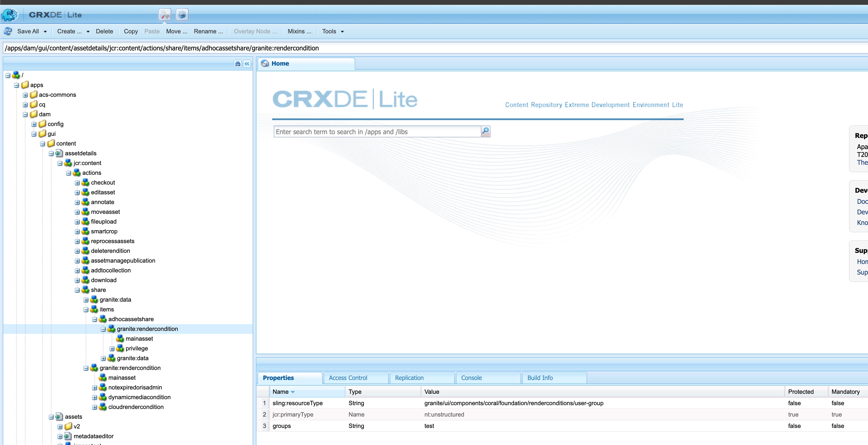This screenshot has height=445, width=868.
Task: Click the Mixins toolbar button
Action: [x=299, y=31]
